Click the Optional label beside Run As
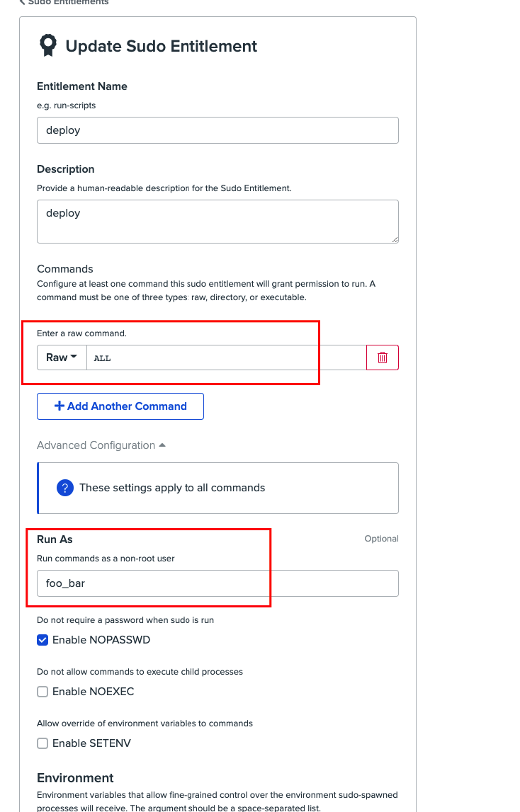This screenshot has width=520, height=812. [x=381, y=539]
